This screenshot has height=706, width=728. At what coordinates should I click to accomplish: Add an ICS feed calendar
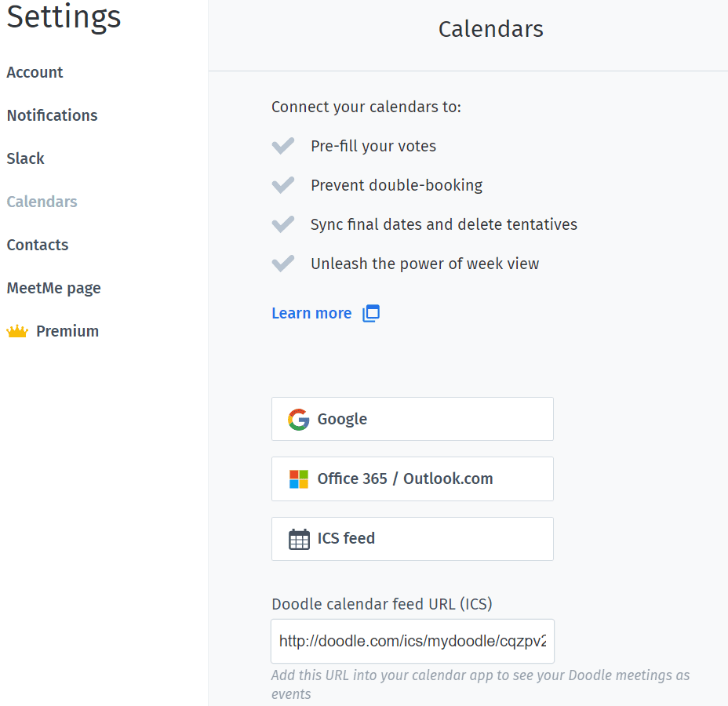413,539
